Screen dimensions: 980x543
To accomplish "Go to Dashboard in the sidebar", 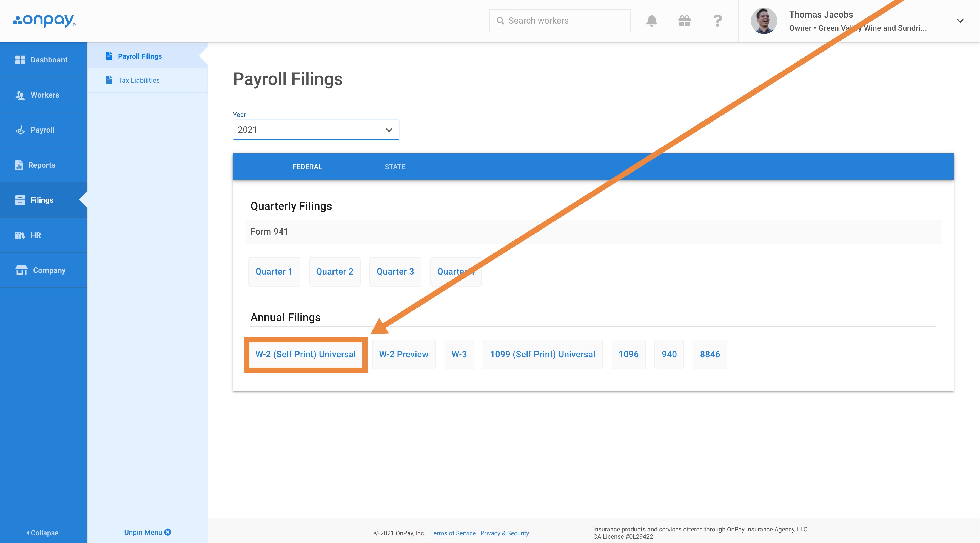I will coord(43,60).
